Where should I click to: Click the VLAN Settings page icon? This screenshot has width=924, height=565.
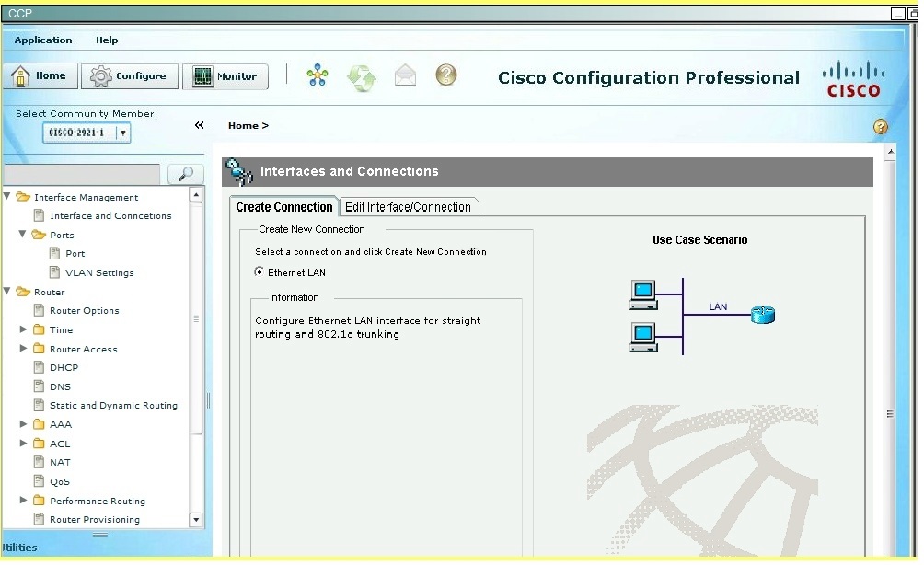(54, 272)
